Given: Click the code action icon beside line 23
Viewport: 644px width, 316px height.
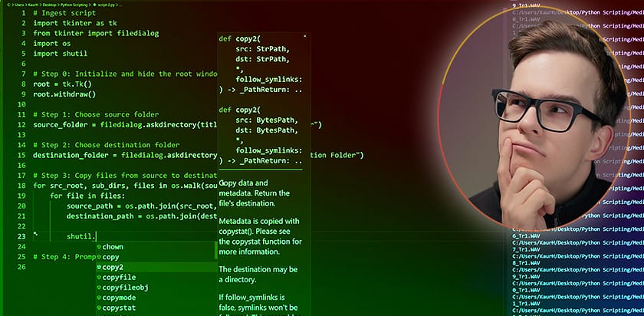Looking at the screenshot, I should [x=35, y=234].
